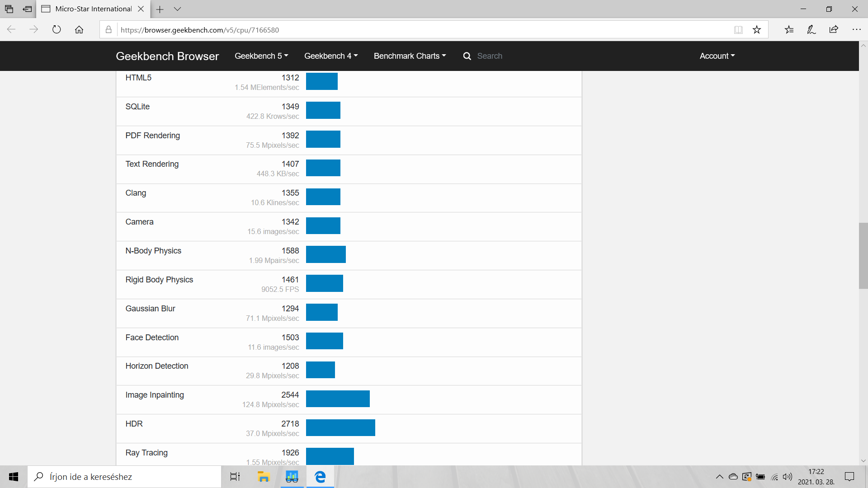
Task: Click the search magnifier icon in navbar
Action: pos(467,56)
